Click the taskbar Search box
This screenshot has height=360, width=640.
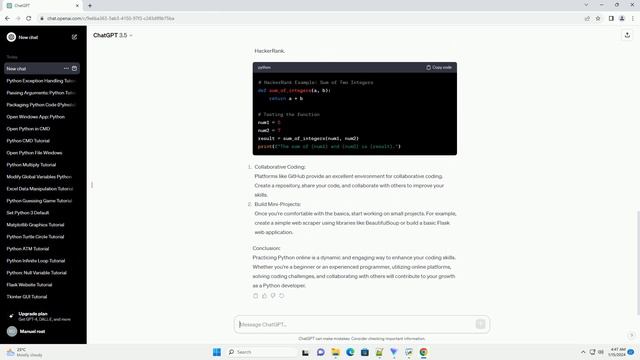[x=261, y=352]
